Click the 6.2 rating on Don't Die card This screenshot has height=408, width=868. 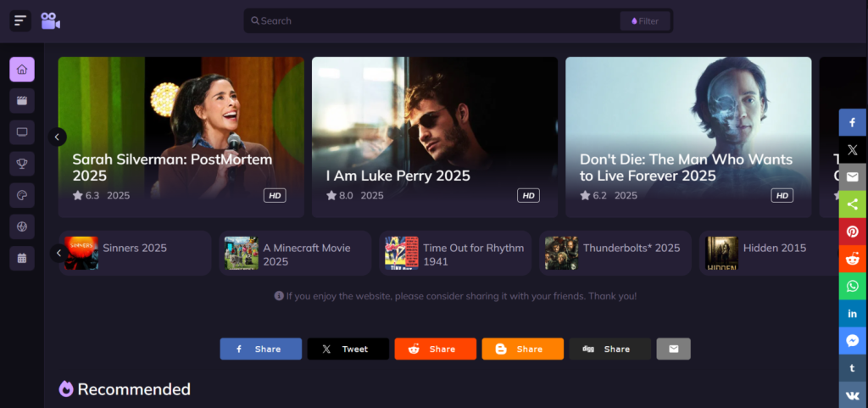point(593,195)
